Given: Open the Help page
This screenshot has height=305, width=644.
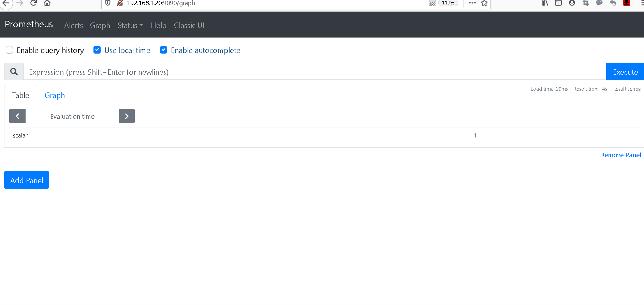Looking at the screenshot, I should coord(159,26).
